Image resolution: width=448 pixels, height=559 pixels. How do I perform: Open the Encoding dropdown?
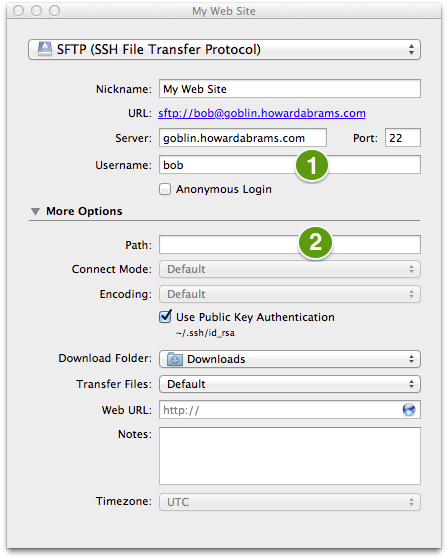pos(290,294)
